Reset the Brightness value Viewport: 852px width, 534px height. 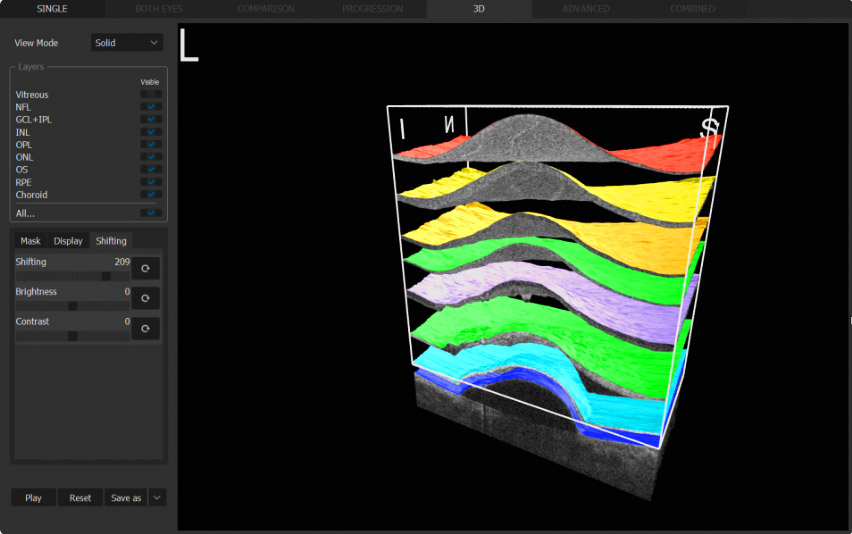146,298
